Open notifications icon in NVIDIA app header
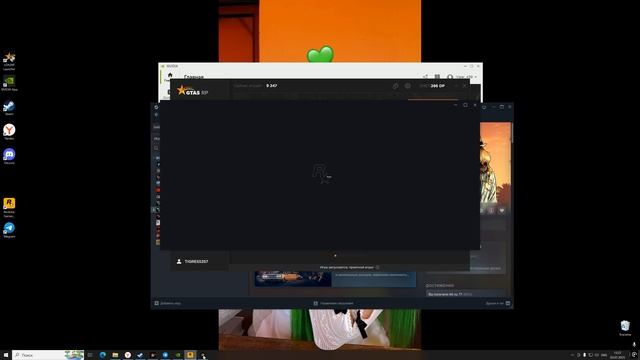 (x=437, y=77)
